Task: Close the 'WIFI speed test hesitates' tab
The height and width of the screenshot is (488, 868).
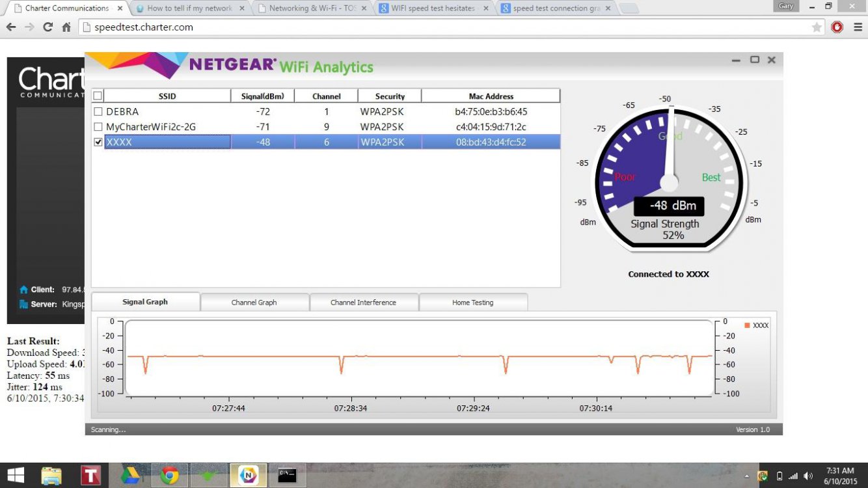Action: pyautogui.click(x=485, y=8)
